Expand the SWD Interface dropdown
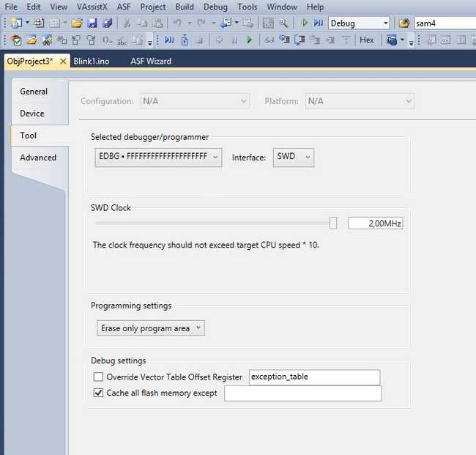The image size is (476, 455). 294,157
